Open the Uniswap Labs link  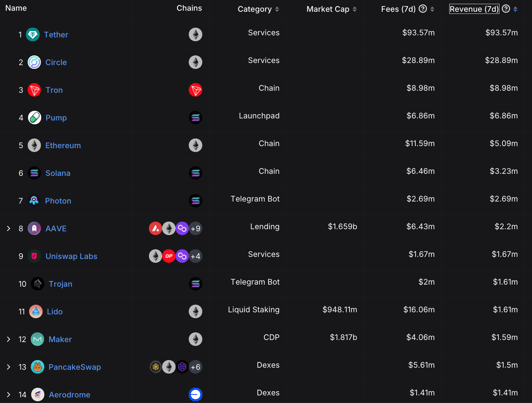(71, 256)
